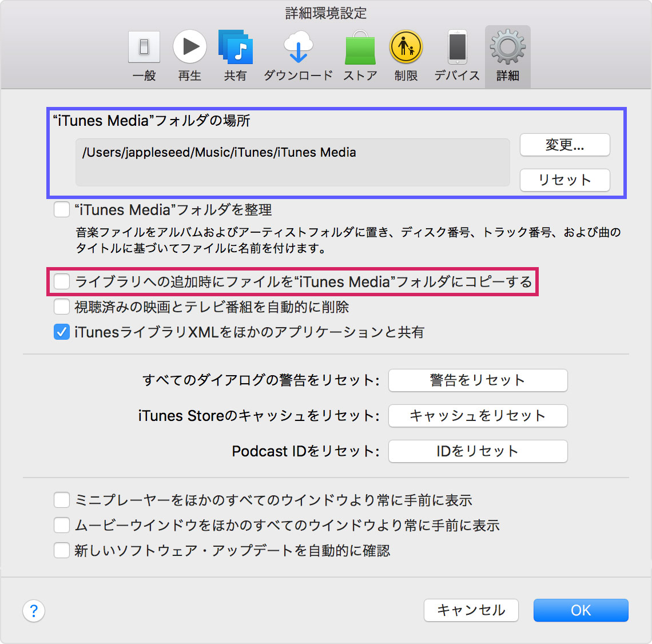Disable sharing iTunes library XML with apps
652x644 pixels.
[61, 332]
